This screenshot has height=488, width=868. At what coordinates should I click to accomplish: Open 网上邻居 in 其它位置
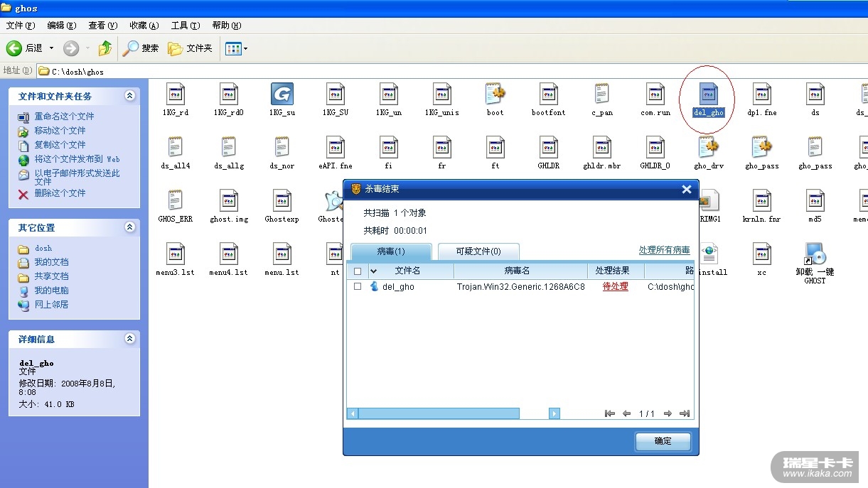(x=52, y=305)
